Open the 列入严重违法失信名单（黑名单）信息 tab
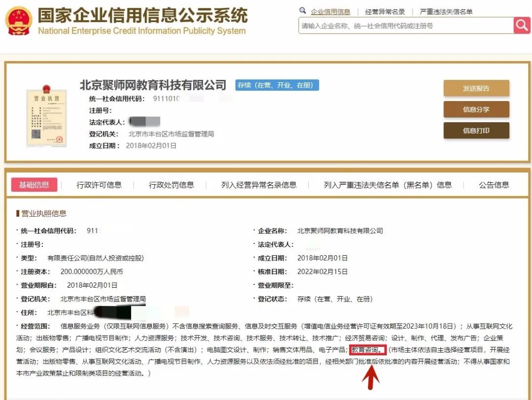 point(388,185)
